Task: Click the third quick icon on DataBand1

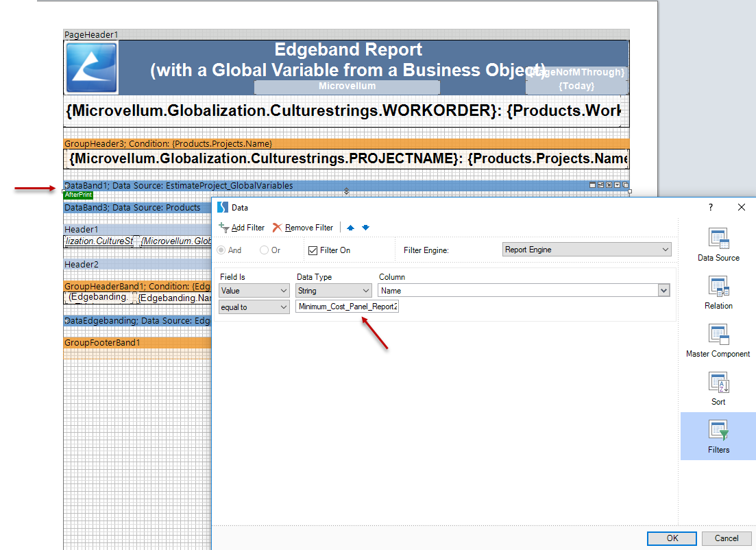Action: click(x=609, y=184)
